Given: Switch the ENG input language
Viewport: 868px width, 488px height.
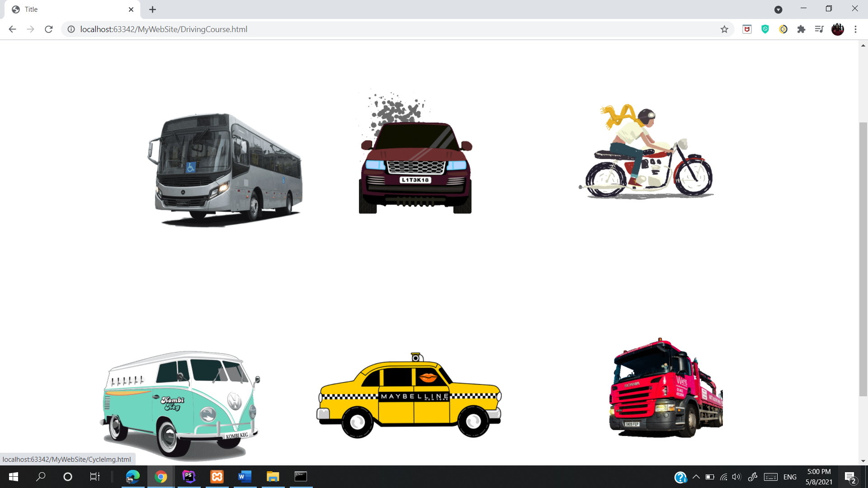Looking at the screenshot, I should pos(790,477).
